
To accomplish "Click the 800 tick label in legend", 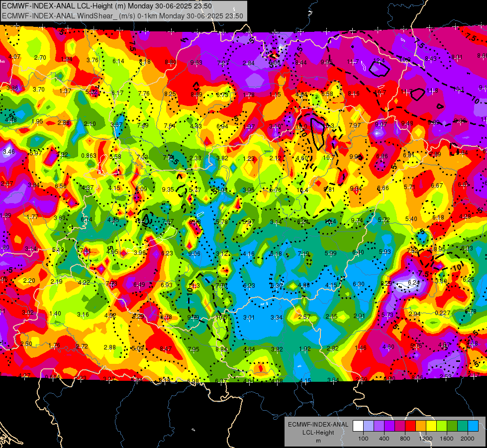I will (405, 439).
